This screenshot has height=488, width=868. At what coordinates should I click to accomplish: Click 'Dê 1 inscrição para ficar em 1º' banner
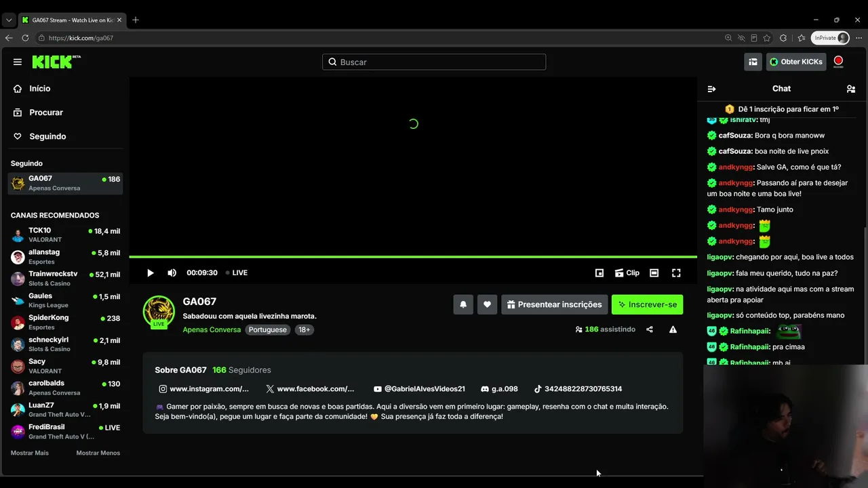pyautogui.click(x=782, y=109)
